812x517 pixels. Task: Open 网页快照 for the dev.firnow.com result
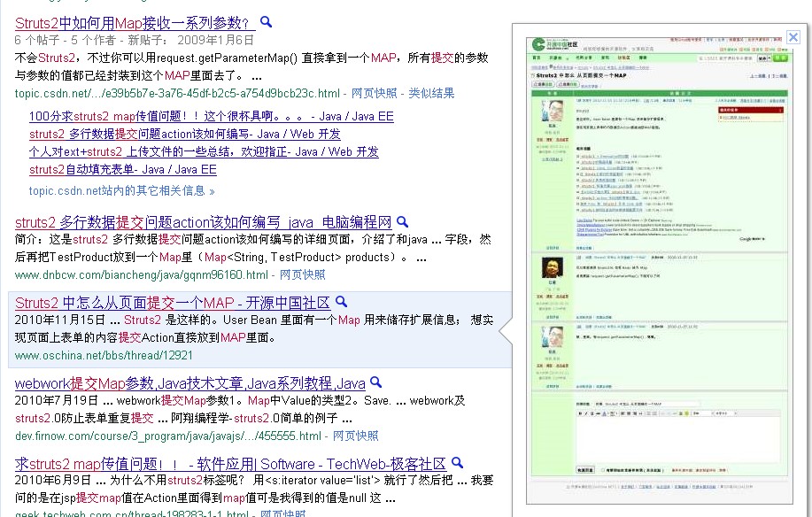[355, 436]
